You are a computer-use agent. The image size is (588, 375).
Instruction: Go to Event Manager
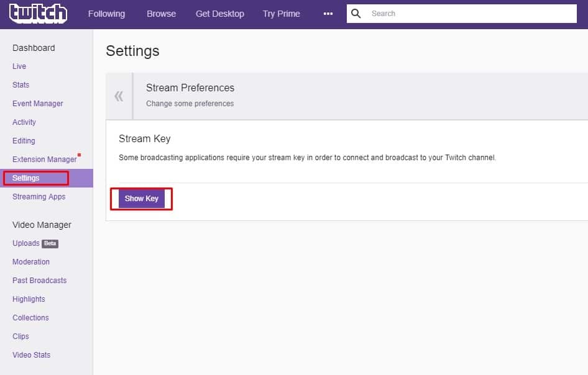pyautogui.click(x=37, y=104)
